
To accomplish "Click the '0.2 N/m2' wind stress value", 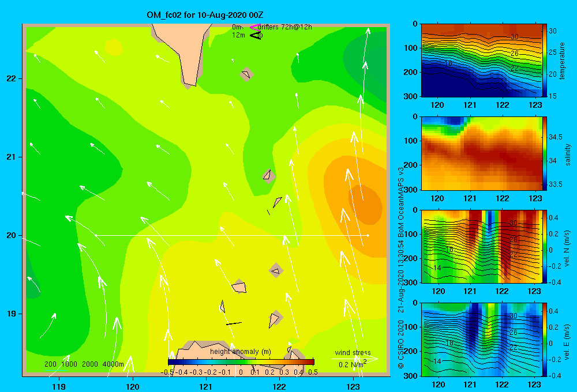I will [353, 364].
